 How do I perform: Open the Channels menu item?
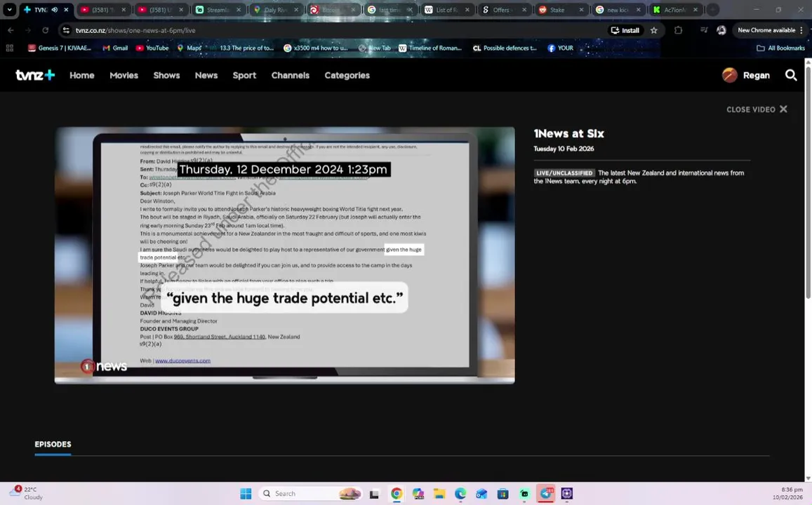[x=290, y=75]
